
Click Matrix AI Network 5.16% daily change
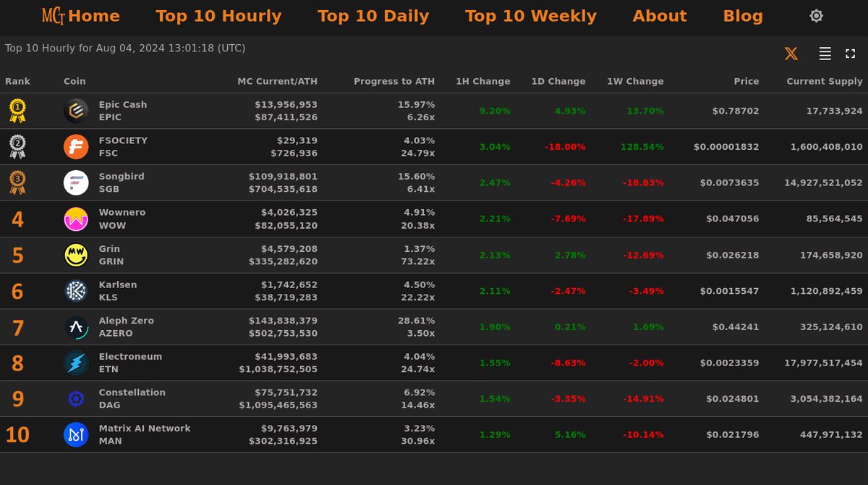[570, 434]
